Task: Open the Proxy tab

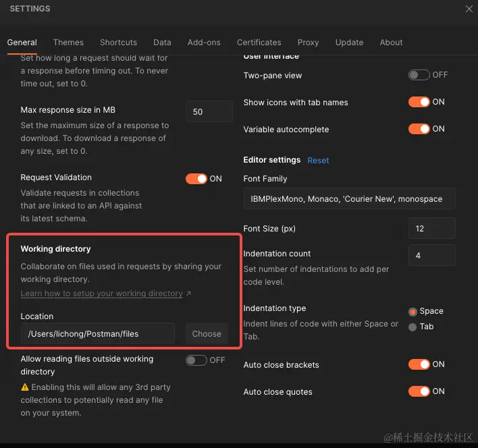Action: (x=308, y=43)
